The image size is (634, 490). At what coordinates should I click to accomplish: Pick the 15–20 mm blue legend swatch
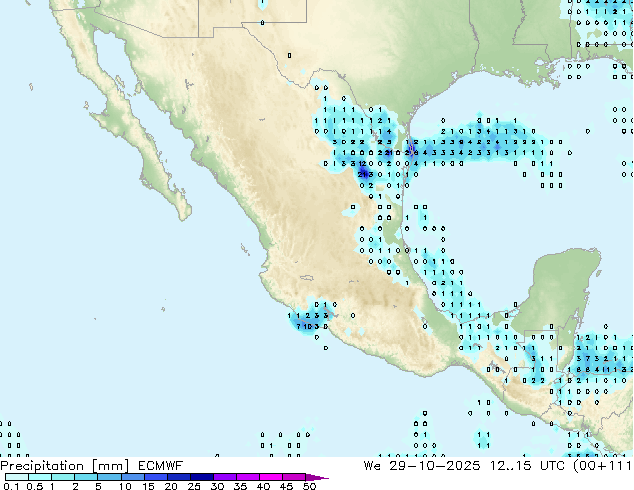tap(156, 477)
